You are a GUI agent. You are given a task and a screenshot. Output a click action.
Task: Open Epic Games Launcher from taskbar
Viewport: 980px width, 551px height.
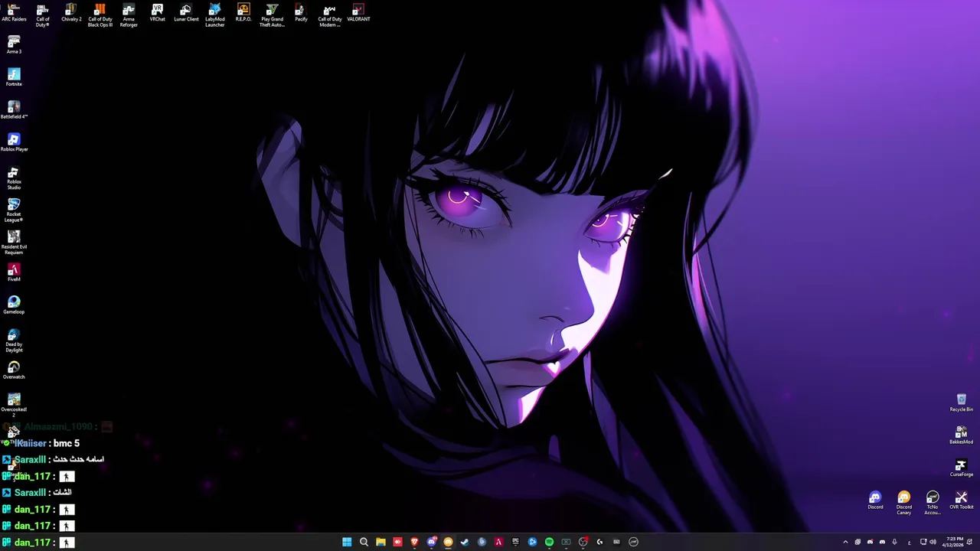pos(515,542)
